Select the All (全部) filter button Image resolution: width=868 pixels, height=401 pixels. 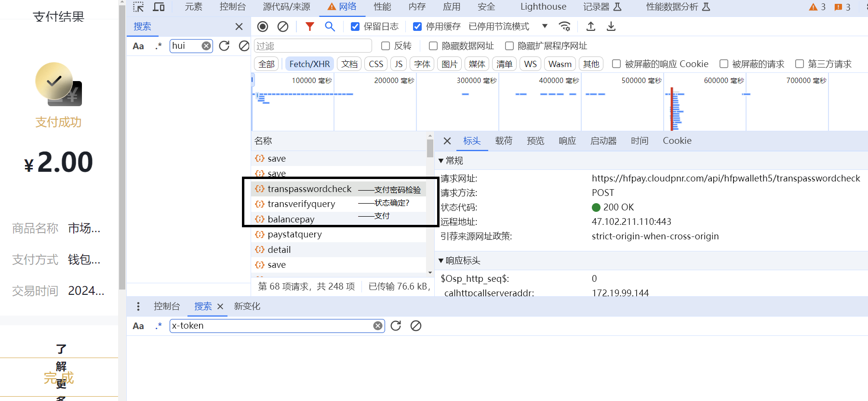tap(267, 64)
